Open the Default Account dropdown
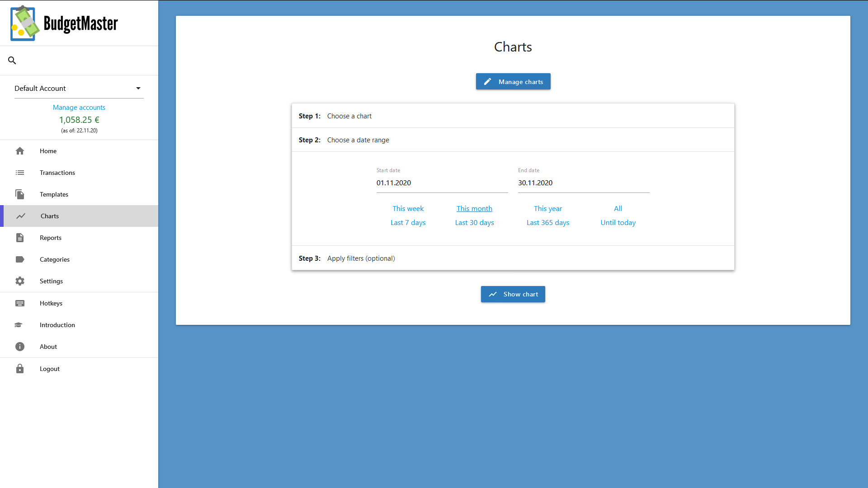The image size is (868, 488). pyautogui.click(x=79, y=89)
